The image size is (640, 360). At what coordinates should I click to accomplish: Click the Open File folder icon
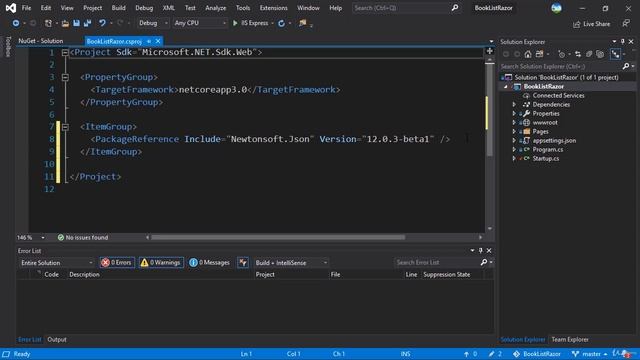tap(65, 23)
